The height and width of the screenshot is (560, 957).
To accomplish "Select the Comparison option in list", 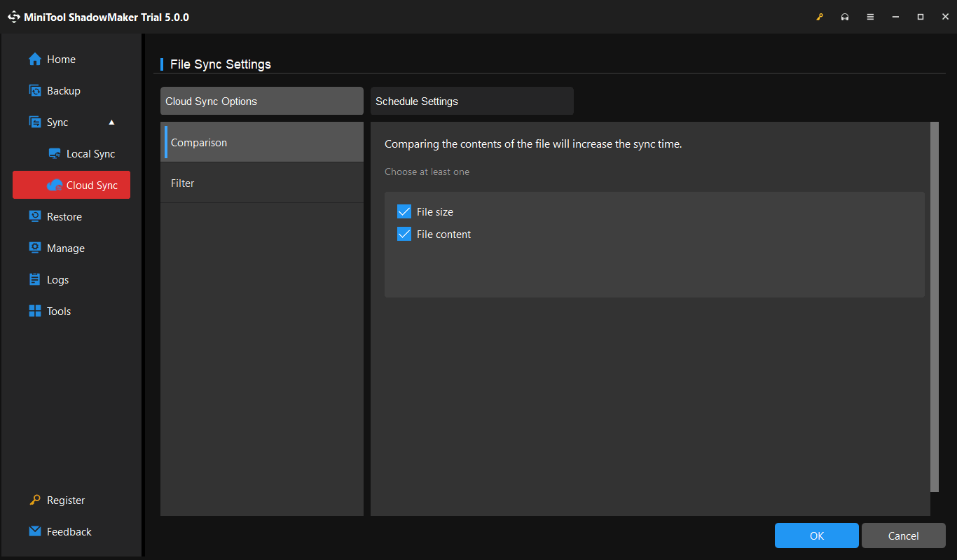I will click(x=262, y=142).
